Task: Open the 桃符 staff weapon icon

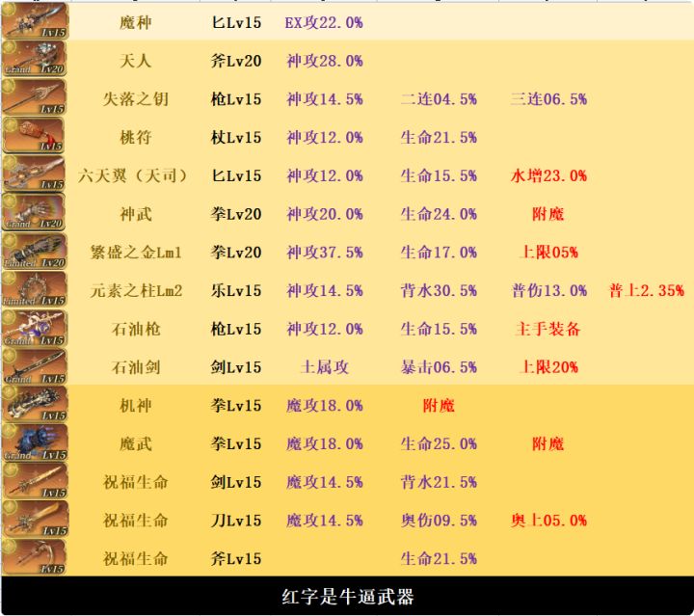Action: click(x=34, y=135)
